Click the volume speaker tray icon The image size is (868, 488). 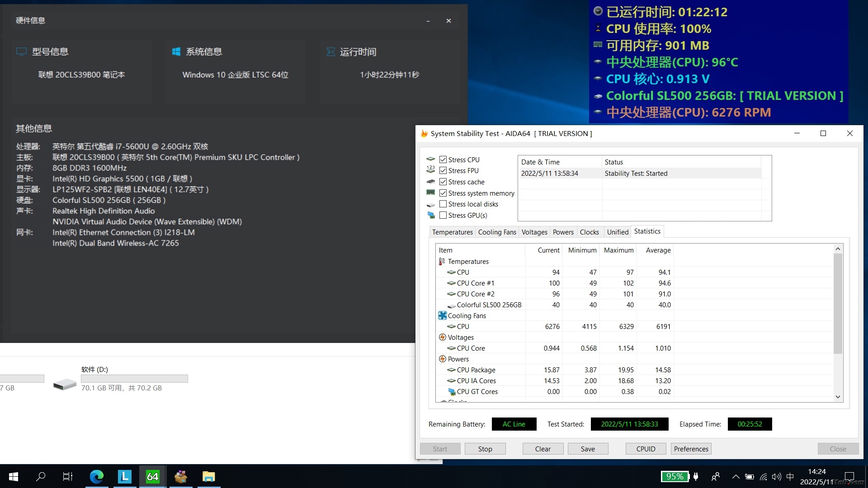tap(776, 477)
